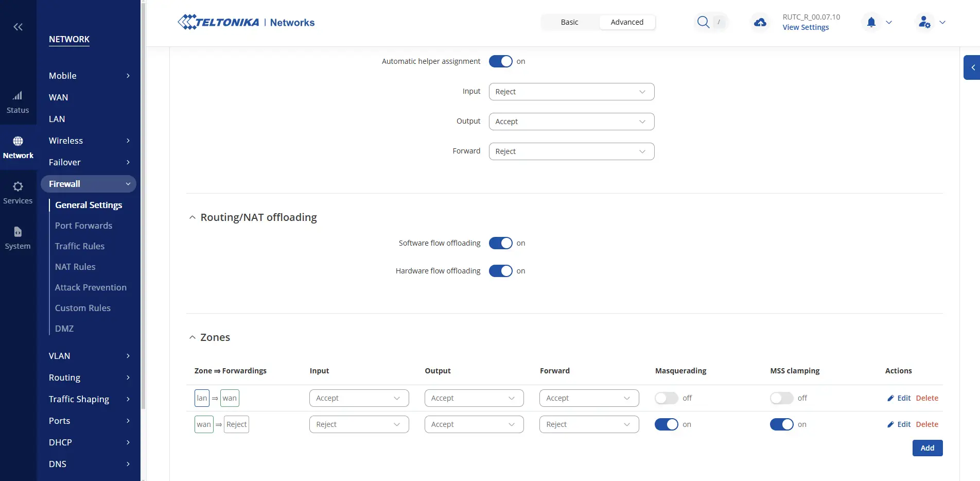Viewport: 980px width, 481px height.
Task: Open the notifications bell icon
Action: click(871, 22)
